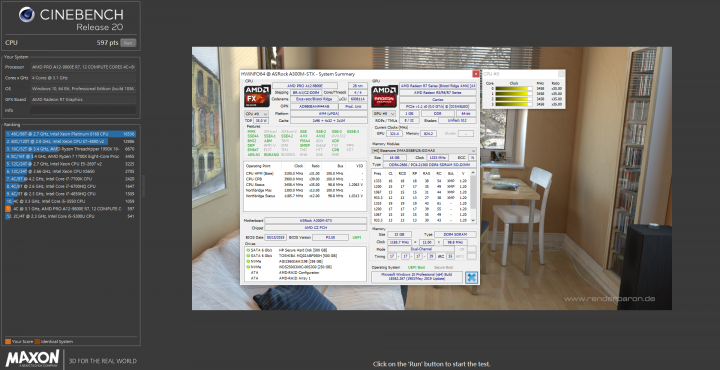
Task: Click the ECC value box in Memory Modules
Action: click(472, 158)
